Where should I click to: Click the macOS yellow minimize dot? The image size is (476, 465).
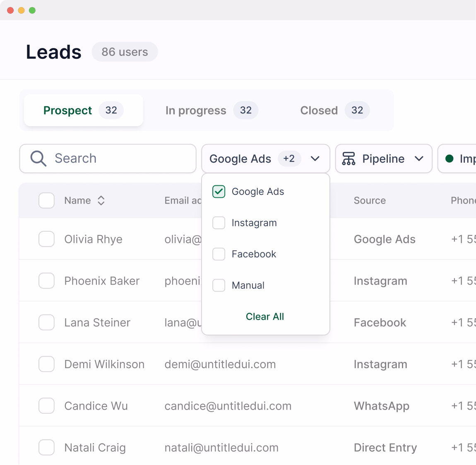(21, 10)
